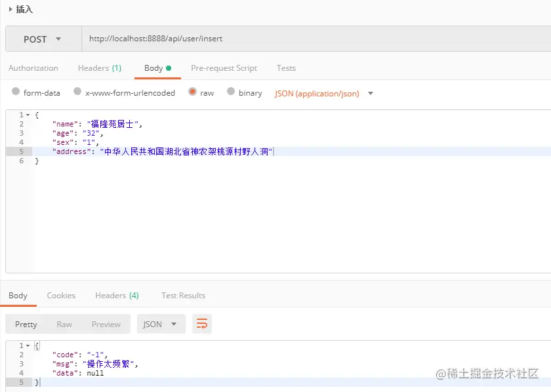The width and height of the screenshot is (551, 392).
Task: Open response Headers (4) tab
Action: tap(117, 296)
